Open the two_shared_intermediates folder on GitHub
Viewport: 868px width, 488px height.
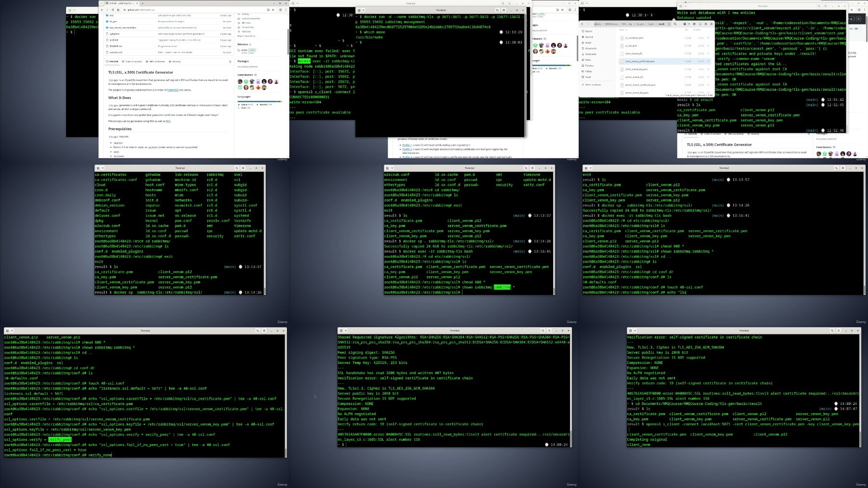123,28
